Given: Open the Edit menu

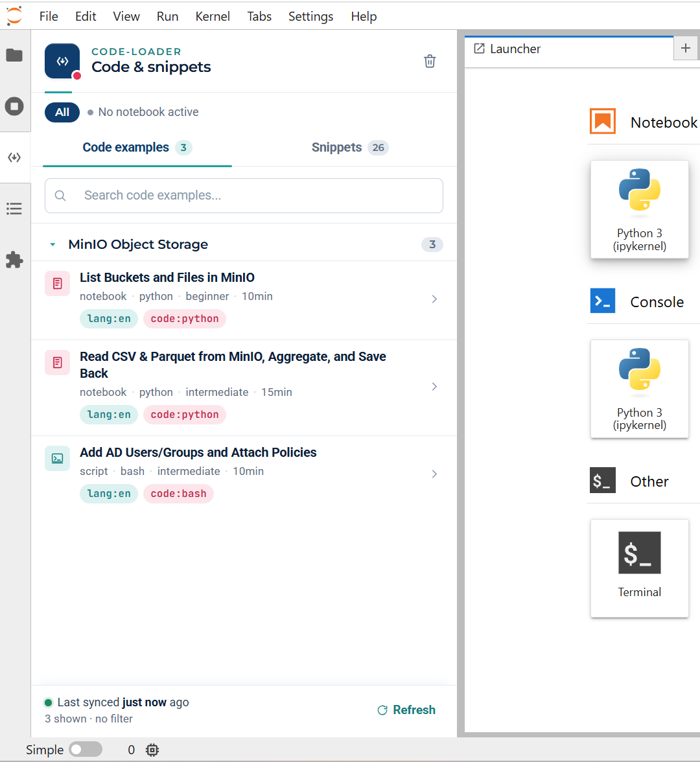Looking at the screenshot, I should pyautogui.click(x=86, y=17).
